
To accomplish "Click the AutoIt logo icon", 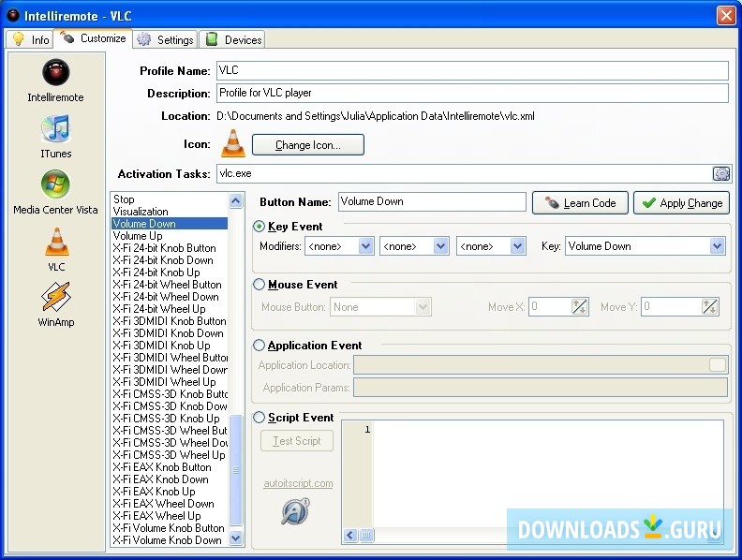I will click(296, 511).
